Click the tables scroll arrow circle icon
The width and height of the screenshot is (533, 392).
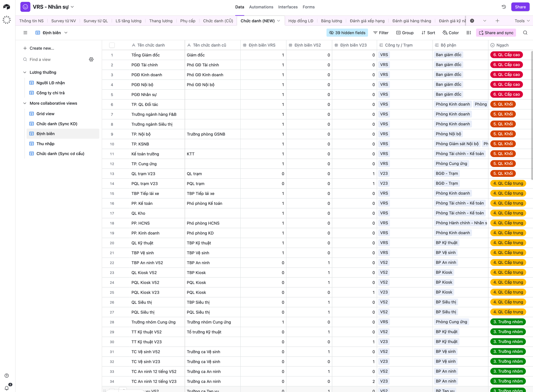(472, 21)
